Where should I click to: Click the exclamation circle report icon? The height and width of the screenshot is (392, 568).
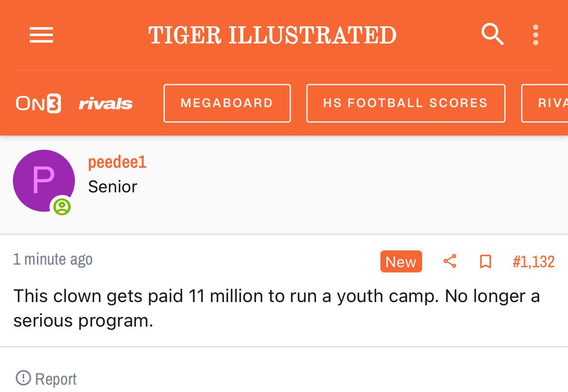pyautogui.click(x=22, y=378)
